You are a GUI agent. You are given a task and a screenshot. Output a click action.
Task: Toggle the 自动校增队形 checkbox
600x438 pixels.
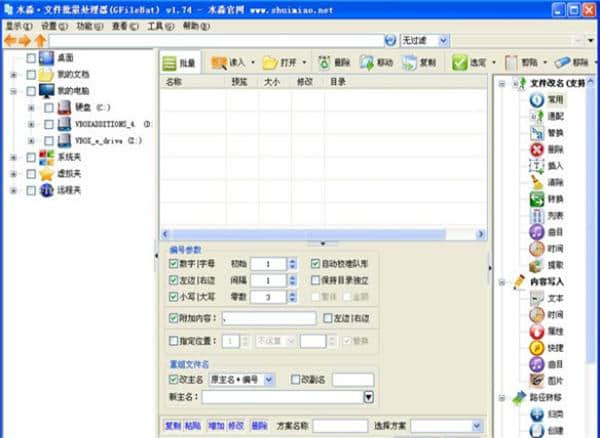click(x=316, y=264)
